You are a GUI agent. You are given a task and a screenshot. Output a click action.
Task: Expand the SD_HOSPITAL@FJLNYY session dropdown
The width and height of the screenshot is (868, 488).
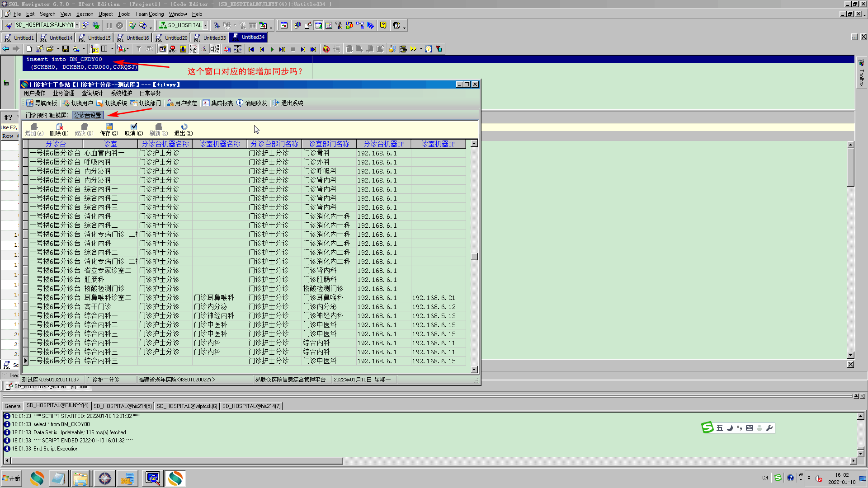pos(77,25)
